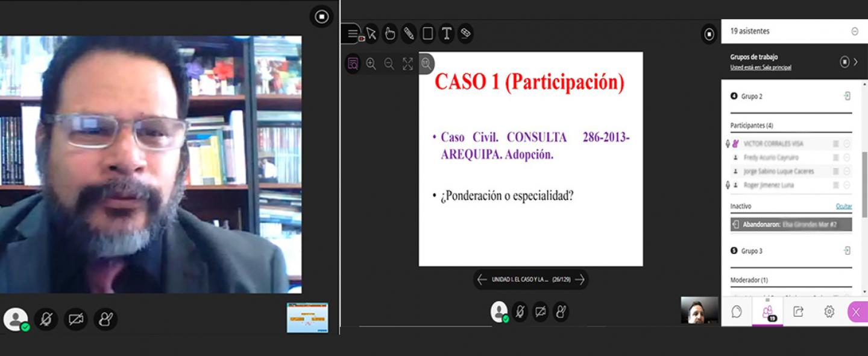This screenshot has height=356, width=868.
Task: Stop sharing in the left video window
Action: (321, 16)
